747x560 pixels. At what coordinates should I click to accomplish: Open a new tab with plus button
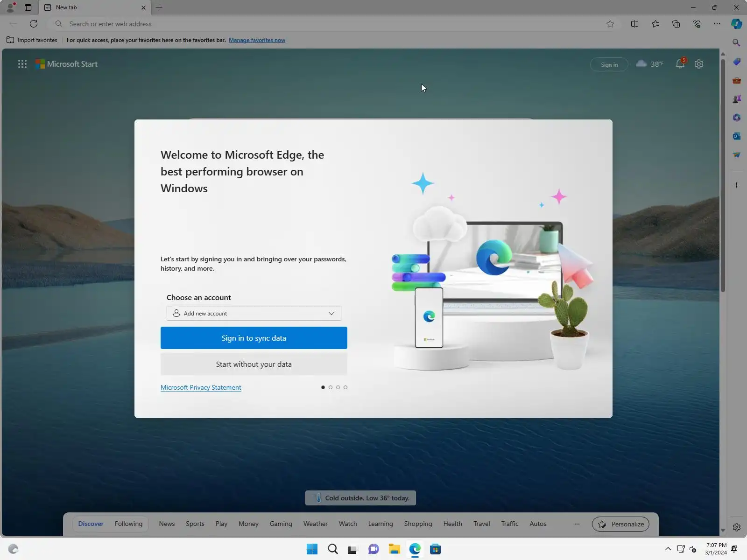(x=159, y=7)
